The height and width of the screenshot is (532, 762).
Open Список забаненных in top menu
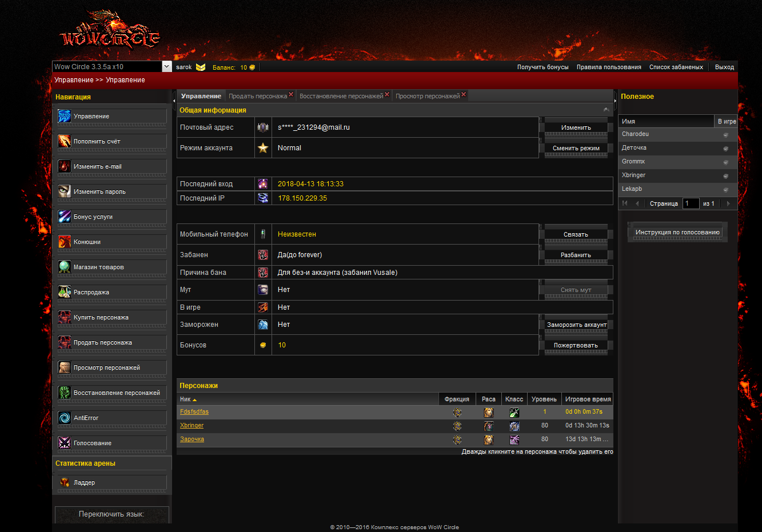[676, 67]
